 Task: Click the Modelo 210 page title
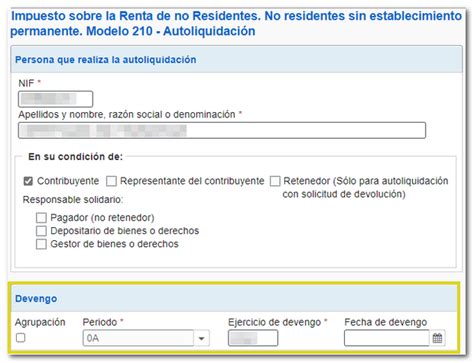click(236, 23)
